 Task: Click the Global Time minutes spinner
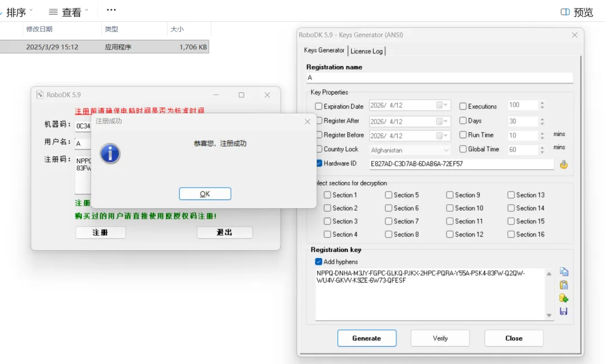tap(542, 150)
